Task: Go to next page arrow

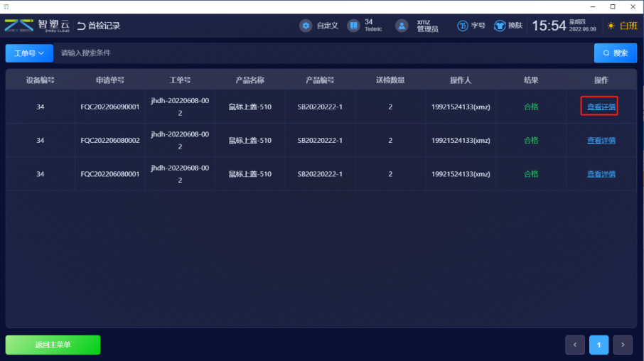Action: (x=623, y=345)
